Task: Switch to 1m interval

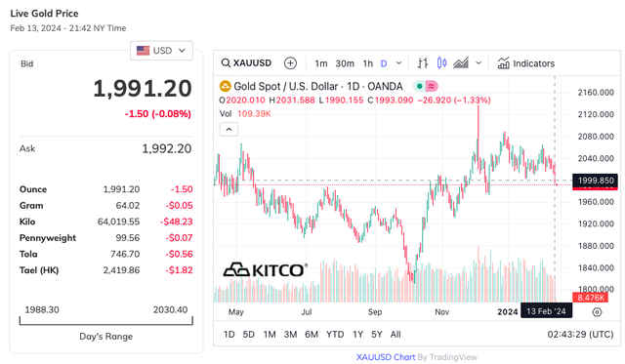Action: [x=321, y=63]
